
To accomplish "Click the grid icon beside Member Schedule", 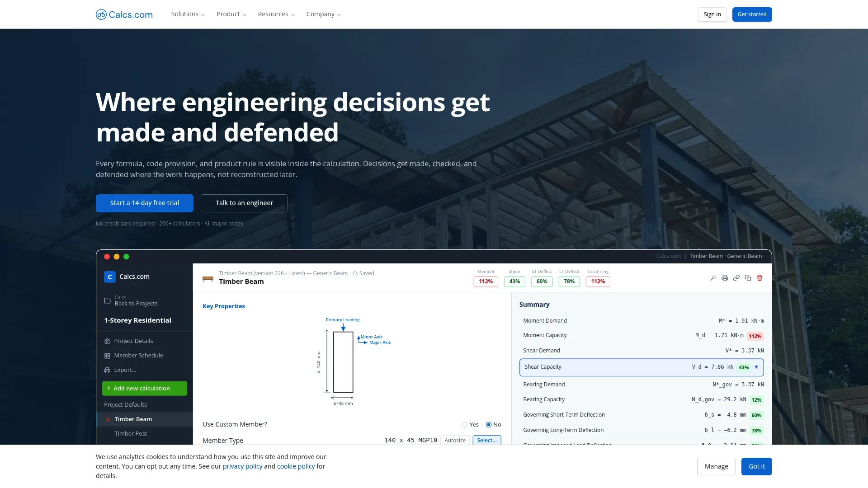I will click(x=107, y=356).
